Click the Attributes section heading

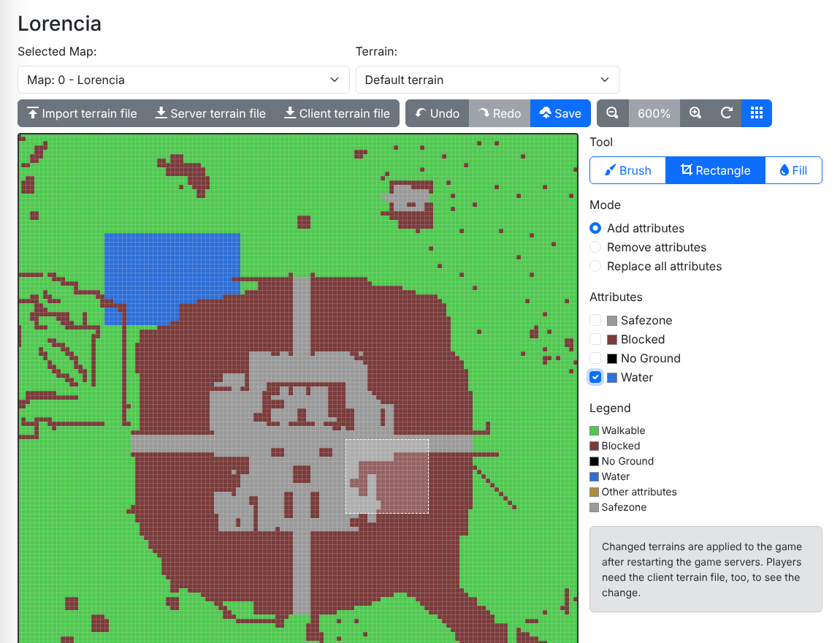[616, 297]
